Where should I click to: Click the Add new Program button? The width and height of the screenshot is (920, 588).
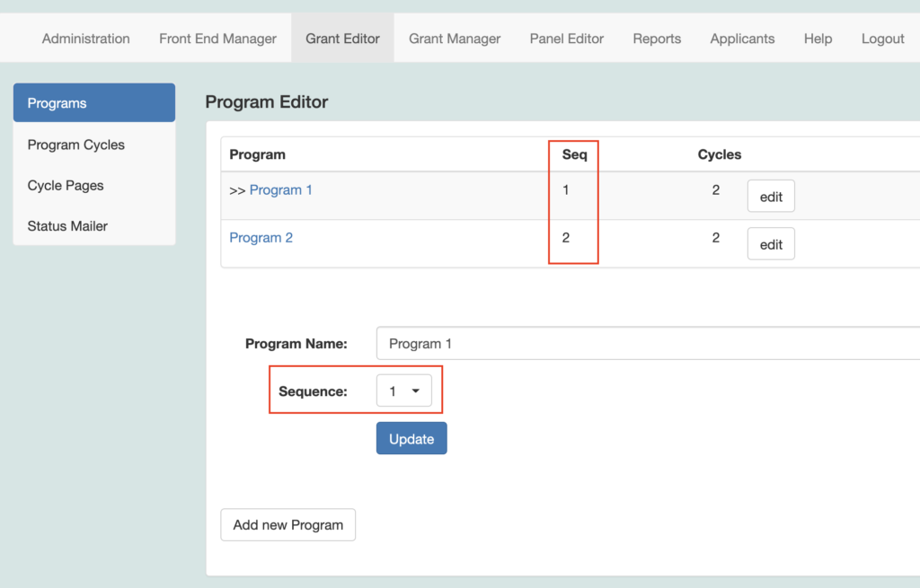pyautogui.click(x=287, y=525)
